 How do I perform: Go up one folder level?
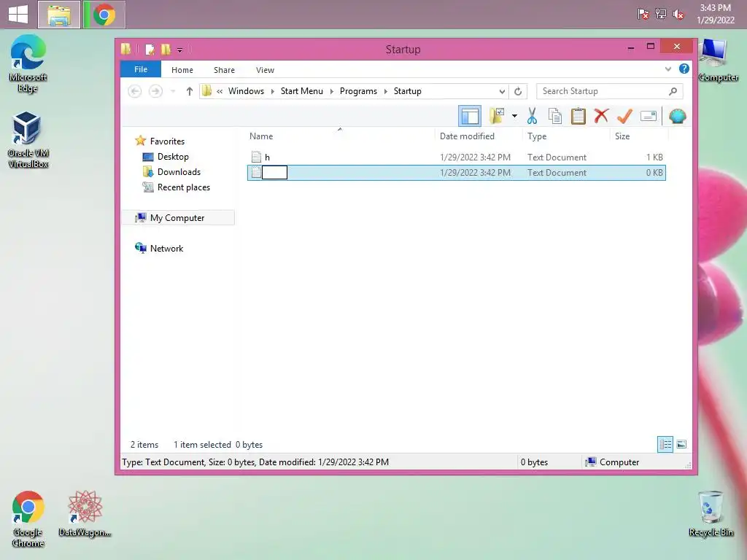click(190, 91)
